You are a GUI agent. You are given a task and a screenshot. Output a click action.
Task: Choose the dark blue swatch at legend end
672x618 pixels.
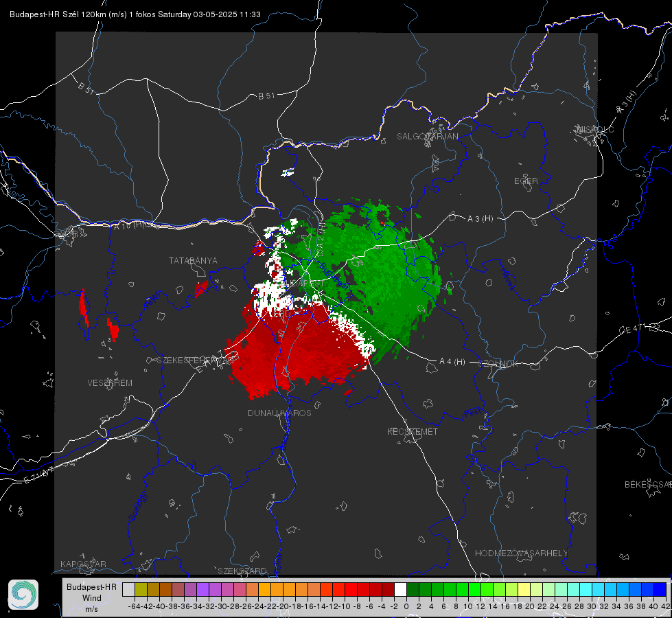(x=660, y=589)
